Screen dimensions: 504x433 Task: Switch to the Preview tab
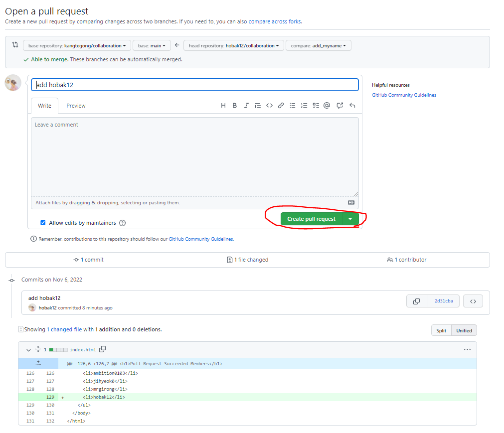pyautogui.click(x=76, y=106)
